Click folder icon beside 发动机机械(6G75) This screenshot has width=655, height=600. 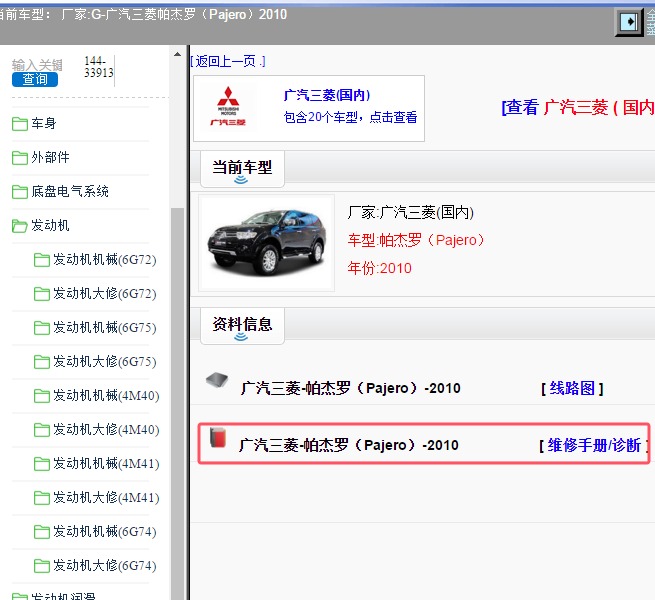tap(41, 328)
